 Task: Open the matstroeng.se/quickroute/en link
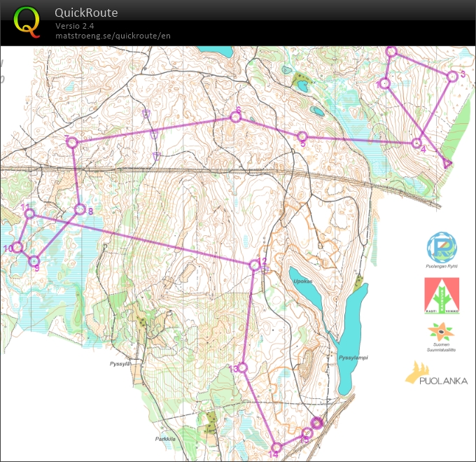(x=113, y=36)
